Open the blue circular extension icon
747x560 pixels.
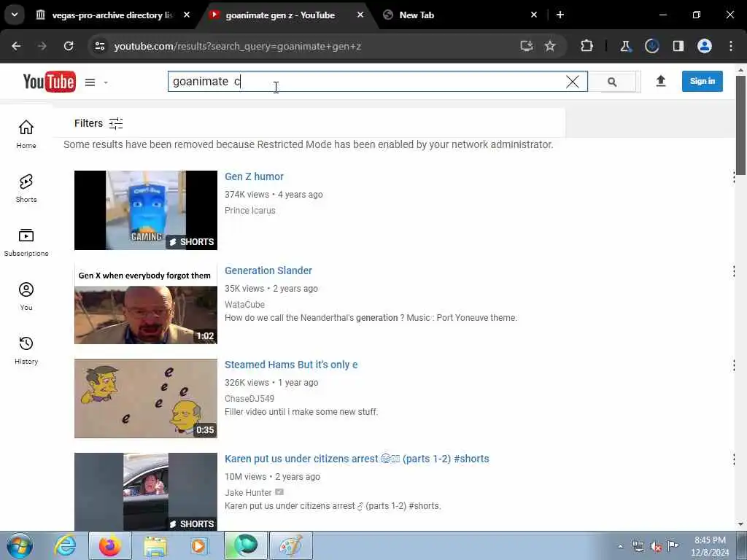pos(651,46)
